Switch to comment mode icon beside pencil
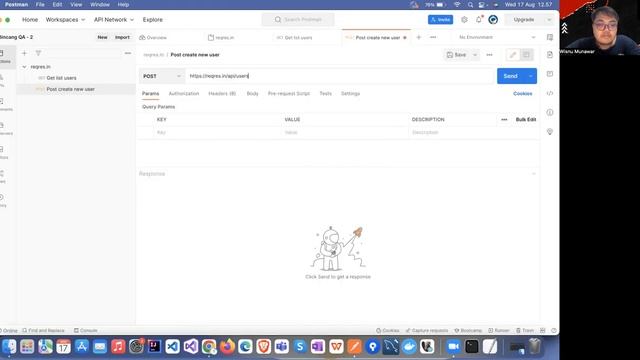Screen dimensions: 640x360 click(x=527, y=55)
